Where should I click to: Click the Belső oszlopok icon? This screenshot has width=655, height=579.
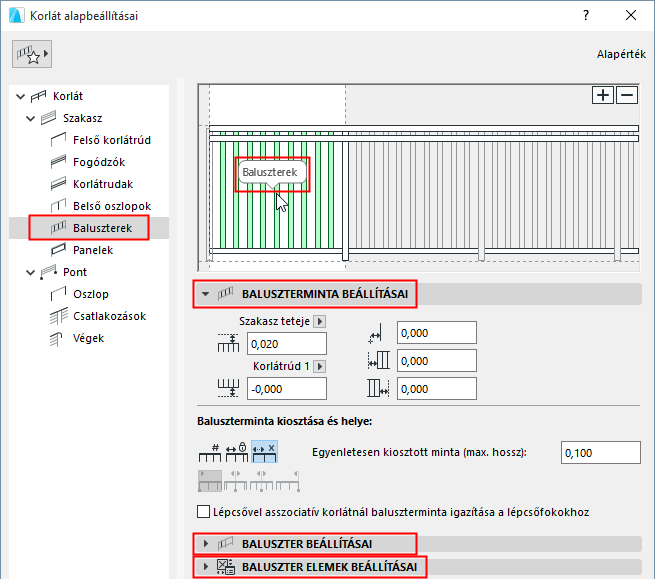(x=58, y=206)
